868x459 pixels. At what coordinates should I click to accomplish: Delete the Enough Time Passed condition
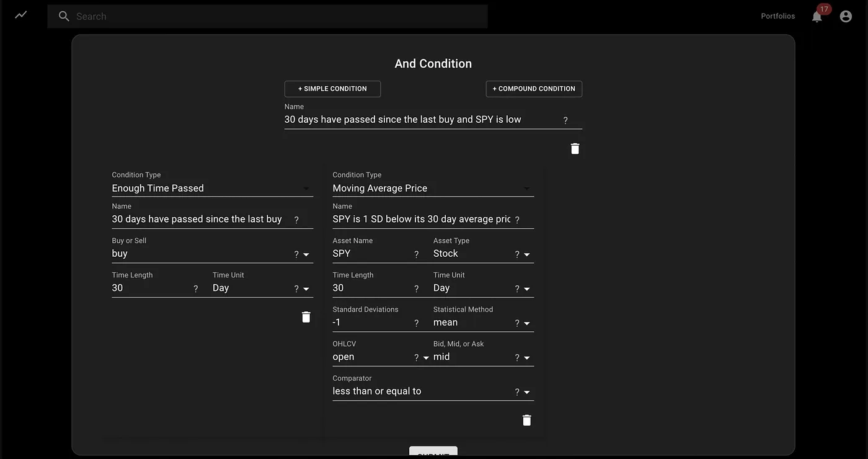coord(306,317)
